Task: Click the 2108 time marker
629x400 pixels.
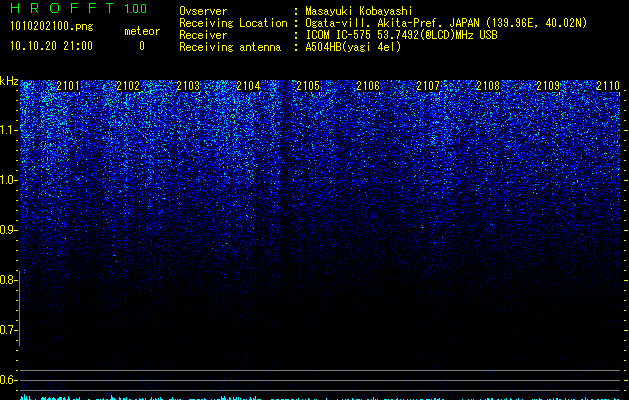Action: (x=488, y=86)
